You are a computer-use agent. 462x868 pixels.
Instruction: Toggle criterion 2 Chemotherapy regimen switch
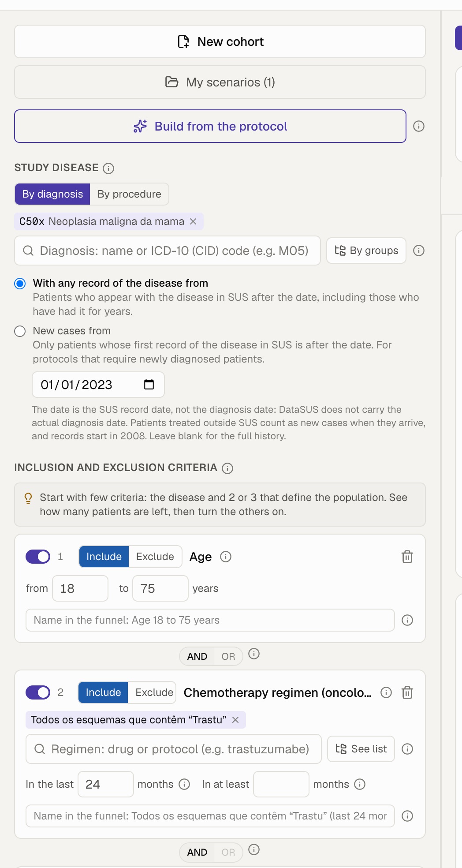click(38, 692)
